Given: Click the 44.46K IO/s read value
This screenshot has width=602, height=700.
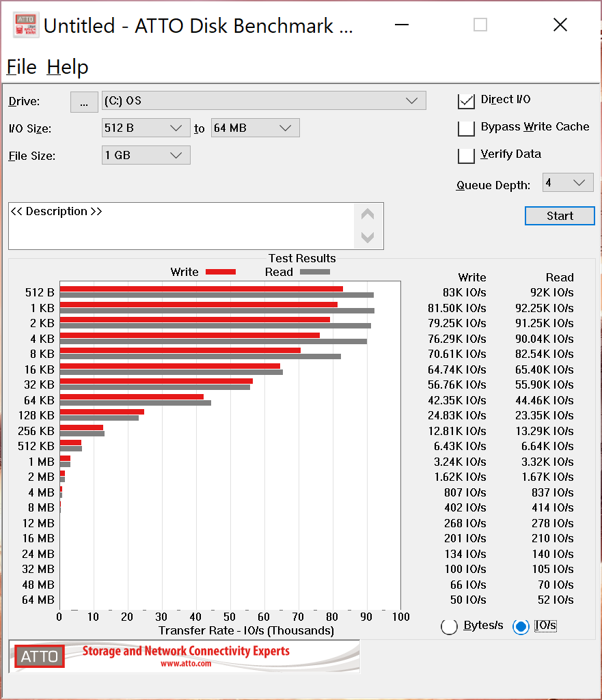Looking at the screenshot, I should click(x=545, y=400).
